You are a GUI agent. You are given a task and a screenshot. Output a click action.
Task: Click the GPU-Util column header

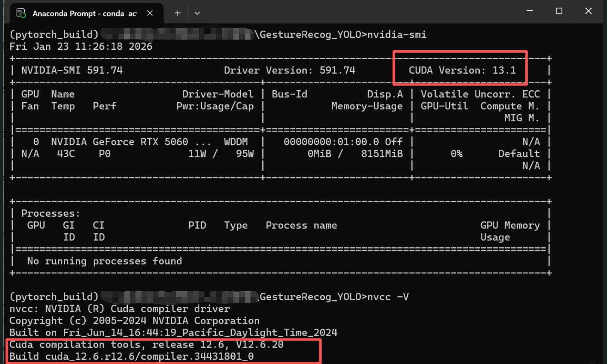pyautogui.click(x=444, y=106)
